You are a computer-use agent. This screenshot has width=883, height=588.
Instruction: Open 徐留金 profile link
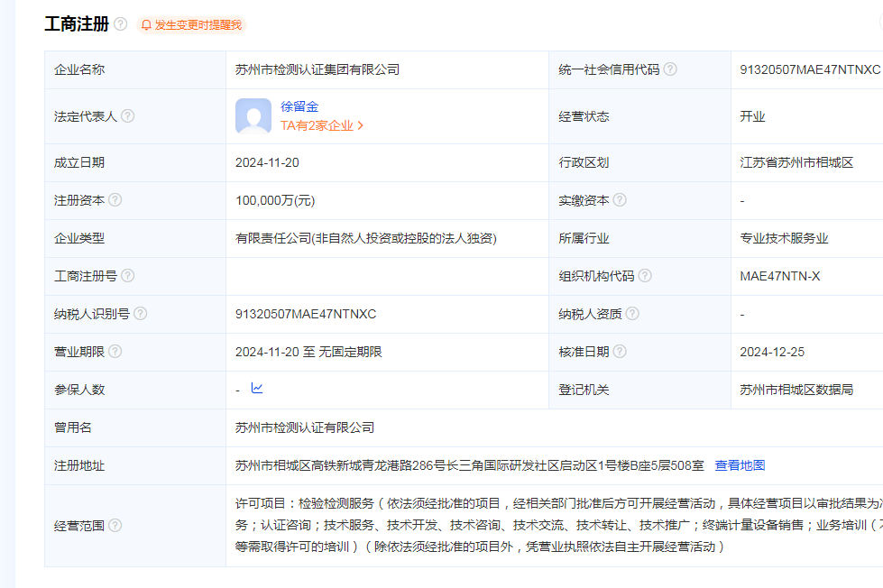point(299,106)
